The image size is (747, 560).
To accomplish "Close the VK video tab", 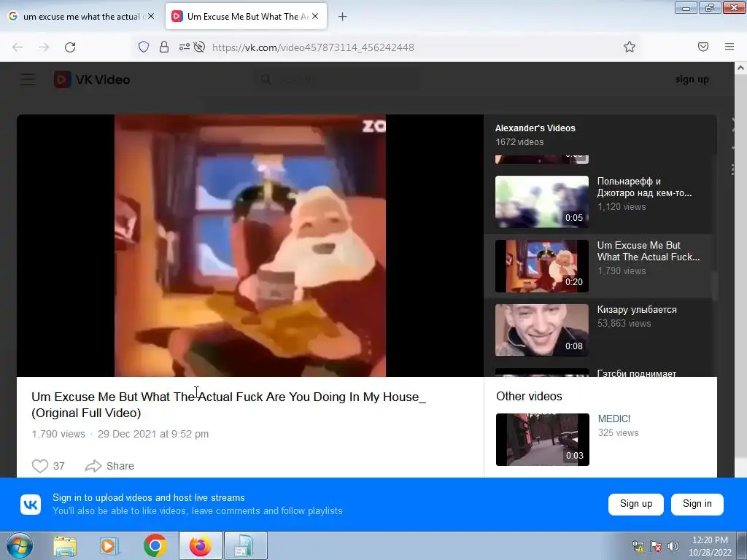I will pyautogui.click(x=315, y=16).
